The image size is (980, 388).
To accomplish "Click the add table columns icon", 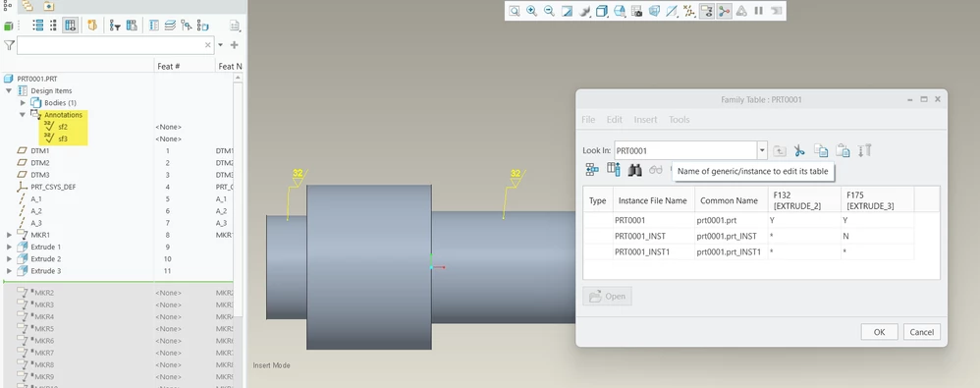I will pyautogui.click(x=614, y=170).
